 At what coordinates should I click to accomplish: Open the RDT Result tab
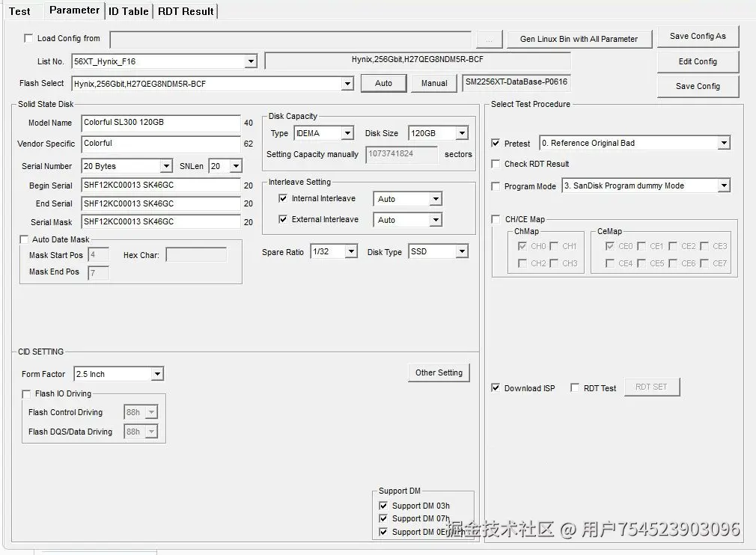(x=186, y=11)
